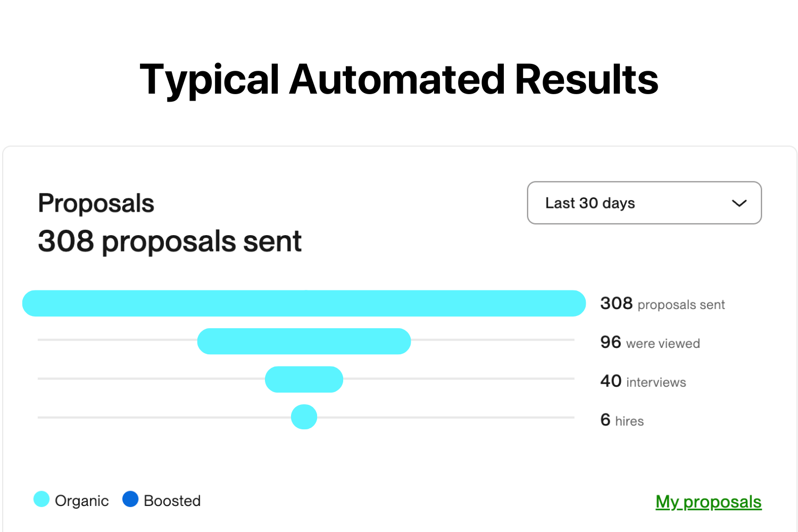Click the 6 hires funnel dot
The image size is (798, 532).
(x=304, y=417)
